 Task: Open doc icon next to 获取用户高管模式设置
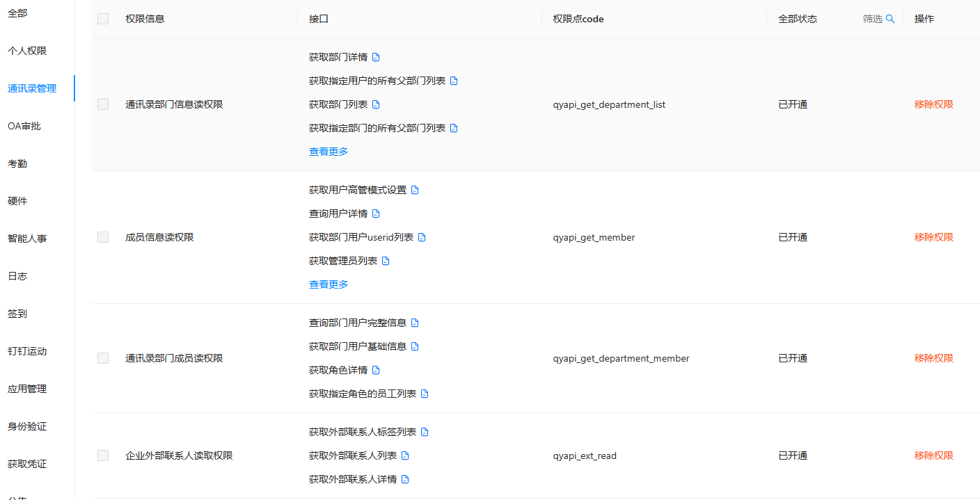click(x=416, y=189)
